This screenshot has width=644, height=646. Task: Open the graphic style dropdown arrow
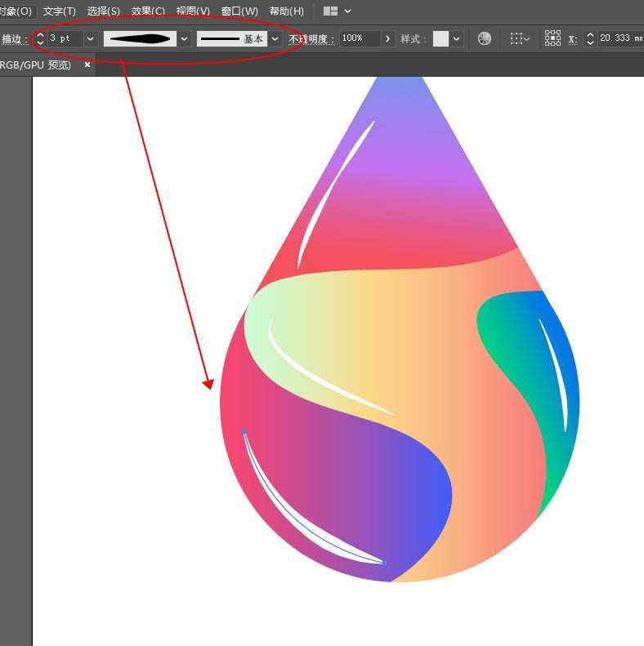click(x=456, y=38)
